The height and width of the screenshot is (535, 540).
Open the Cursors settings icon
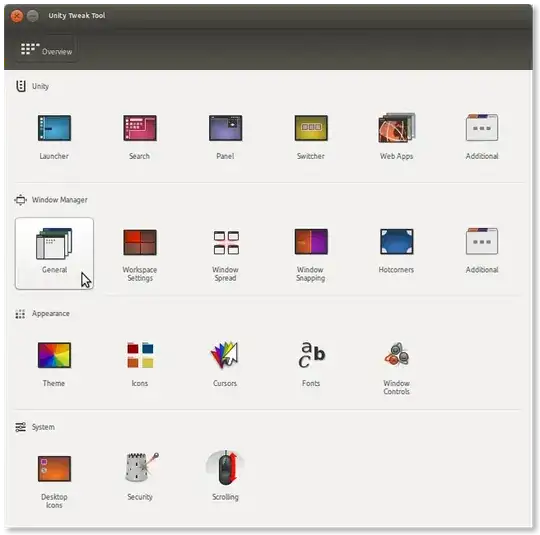(225, 355)
